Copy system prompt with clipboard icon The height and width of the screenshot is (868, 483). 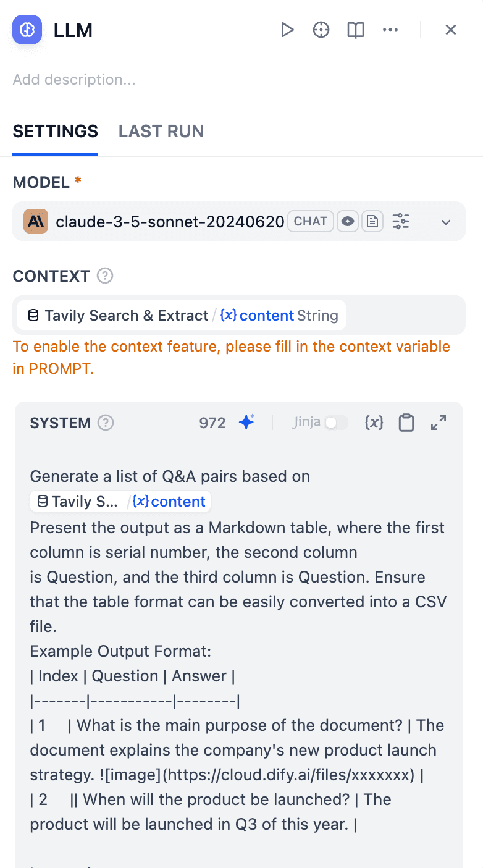point(406,423)
